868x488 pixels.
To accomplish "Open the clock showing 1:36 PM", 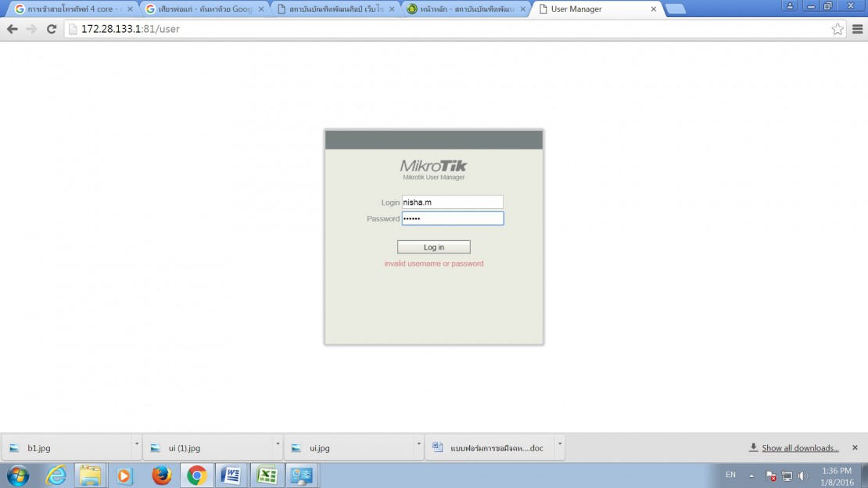I will click(837, 476).
